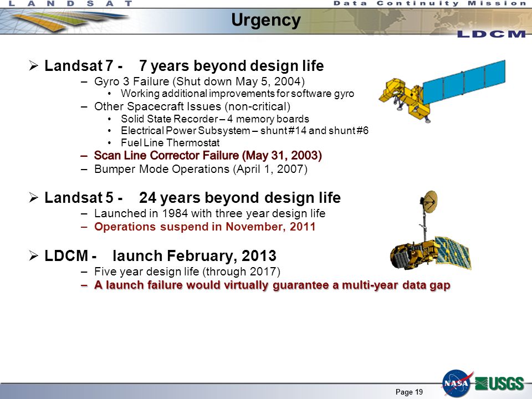Click the Landsat 5 satellite image
This screenshot has width=532, height=399.
pyautogui.click(x=431, y=231)
